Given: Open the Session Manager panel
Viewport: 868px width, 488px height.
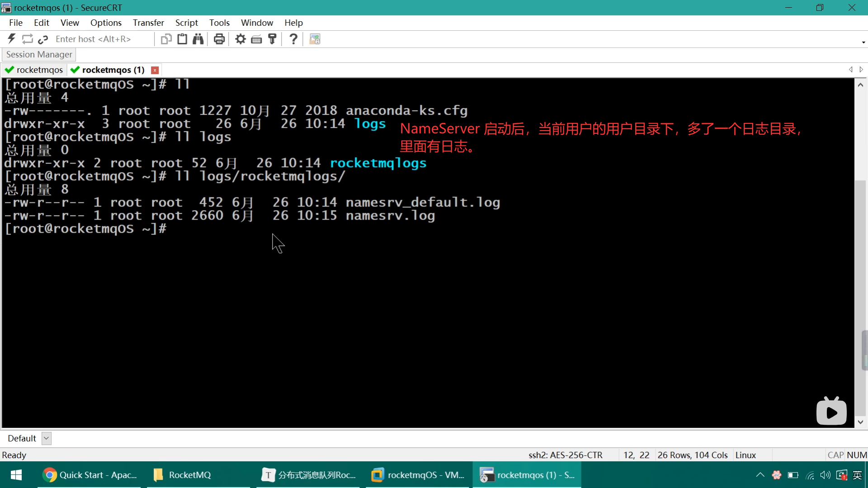Looking at the screenshot, I should click(x=39, y=54).
